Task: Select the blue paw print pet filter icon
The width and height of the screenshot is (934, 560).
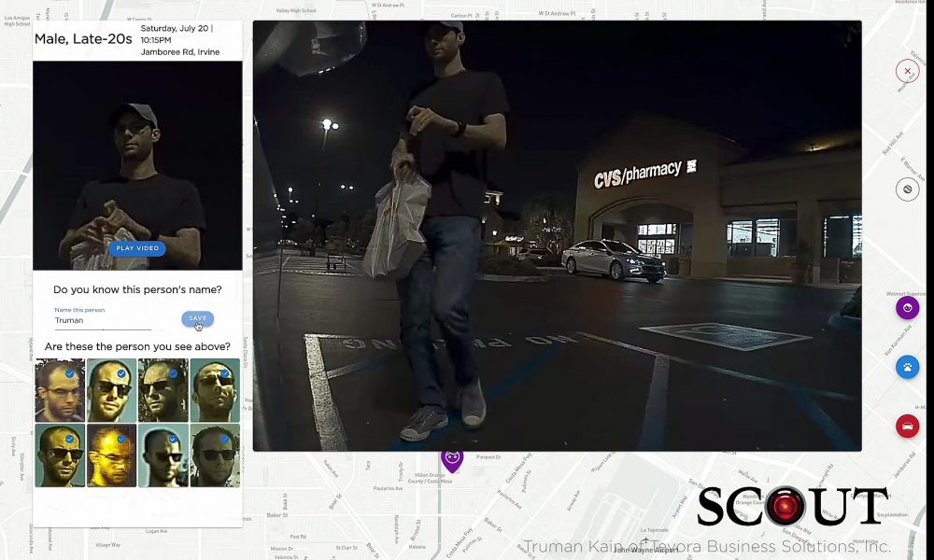Action: (907, 367)
